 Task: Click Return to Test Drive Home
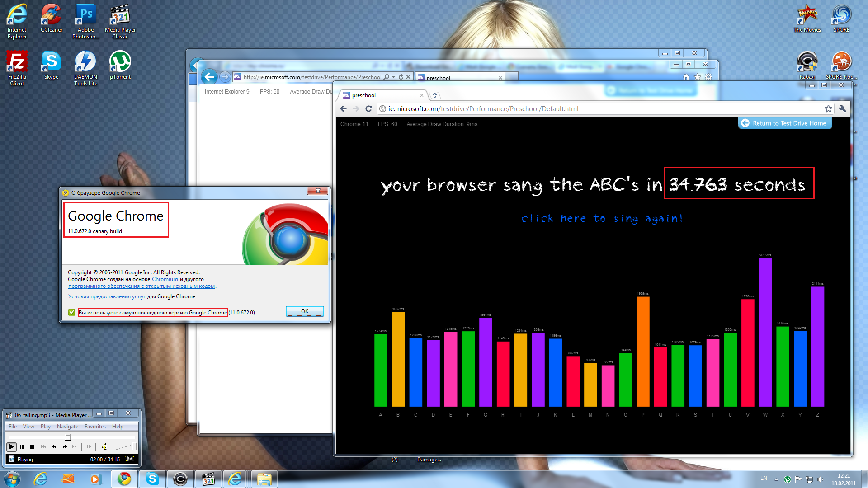pos(785,123)
